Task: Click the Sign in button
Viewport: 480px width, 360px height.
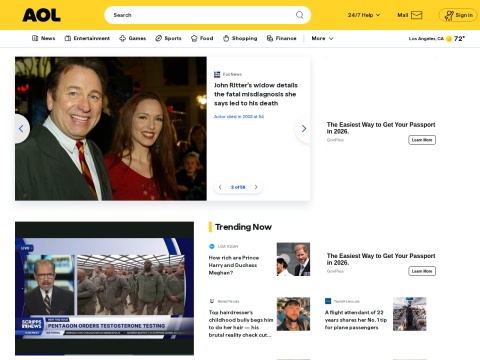Action: pos(458,15)
